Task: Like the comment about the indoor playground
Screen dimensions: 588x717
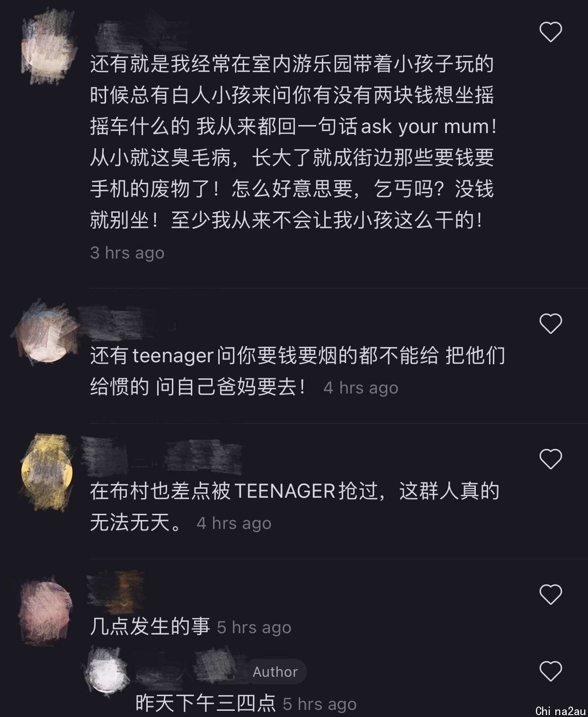Action: click(551, 32)
